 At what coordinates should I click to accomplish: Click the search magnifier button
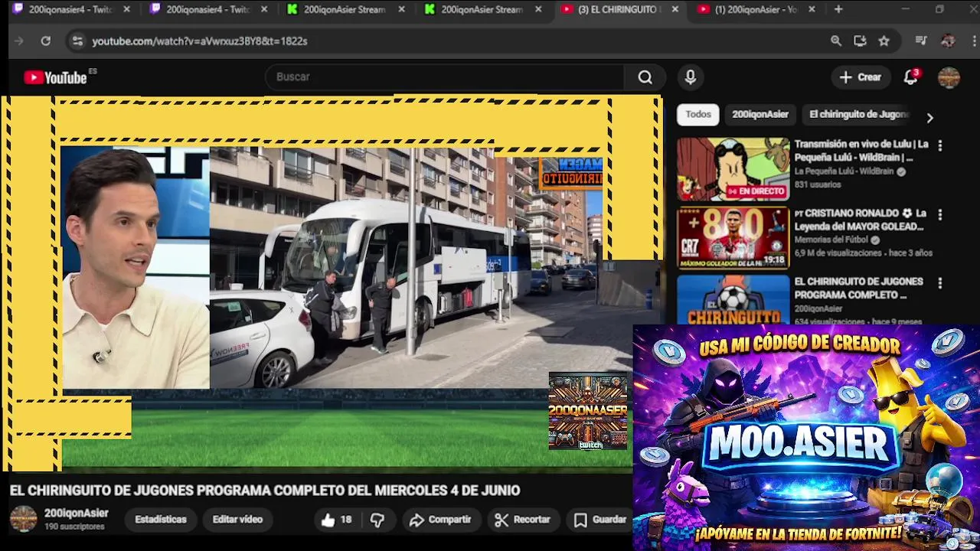(x=645, y=77)
